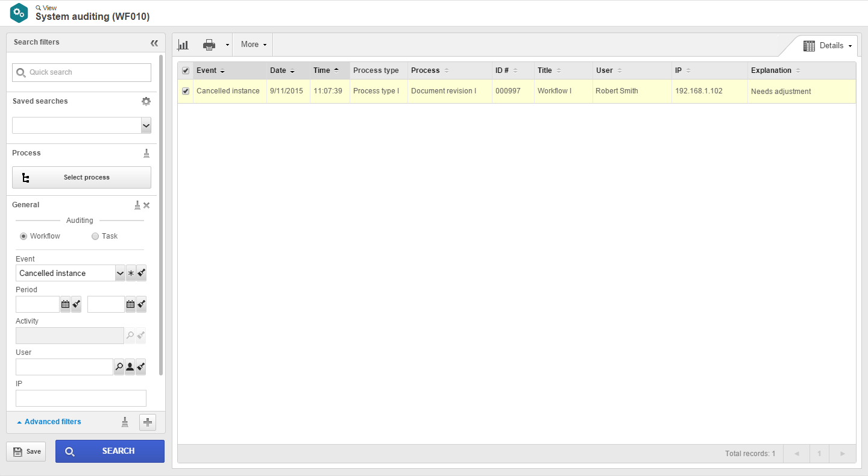Click the Select process button
This screenshot has height=476, width=868.
point(82,178)
